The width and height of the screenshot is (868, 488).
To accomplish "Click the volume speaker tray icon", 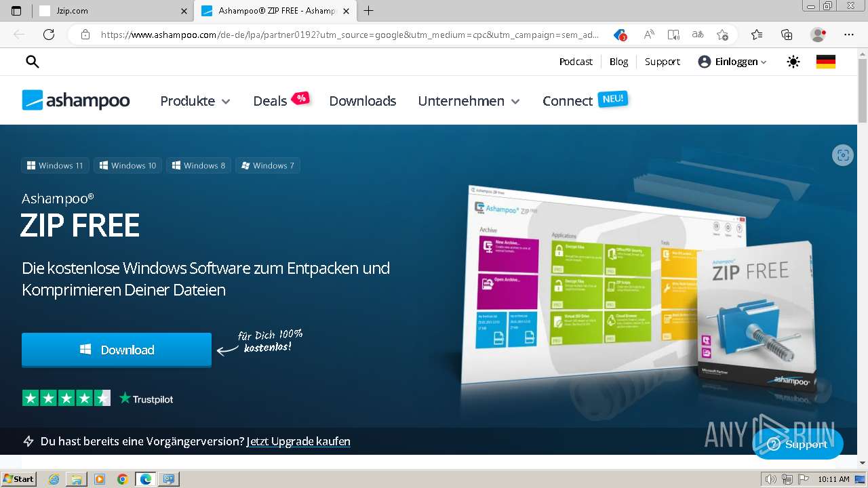I will pos(771,479).
